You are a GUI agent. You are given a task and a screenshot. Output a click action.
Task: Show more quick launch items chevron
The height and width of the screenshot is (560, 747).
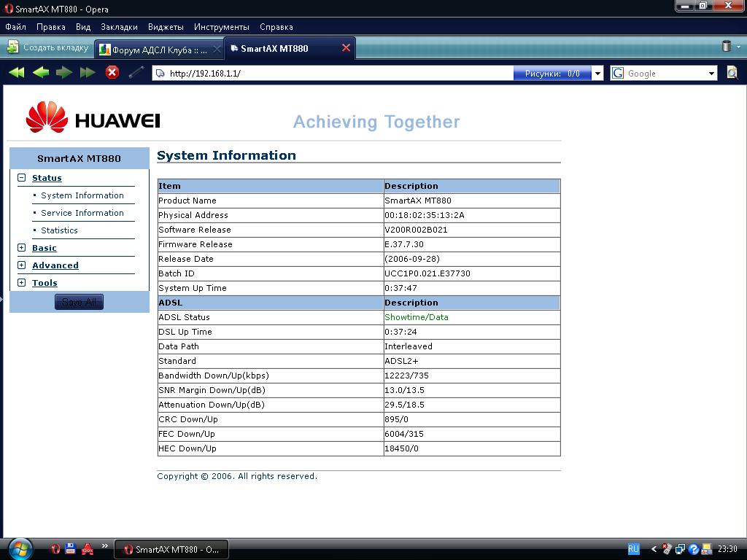[x=105, y=545]
